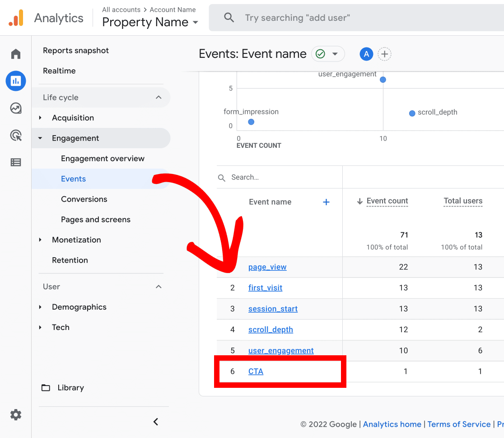504x438 pixels.
Task: Open the Explore icon in sidebar
Action: [16, 108]
